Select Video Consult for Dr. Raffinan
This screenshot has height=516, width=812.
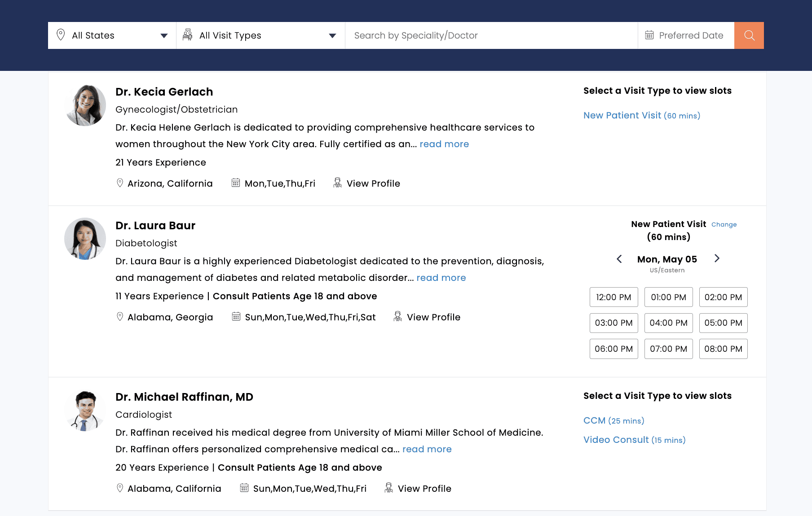click(616, 440)
